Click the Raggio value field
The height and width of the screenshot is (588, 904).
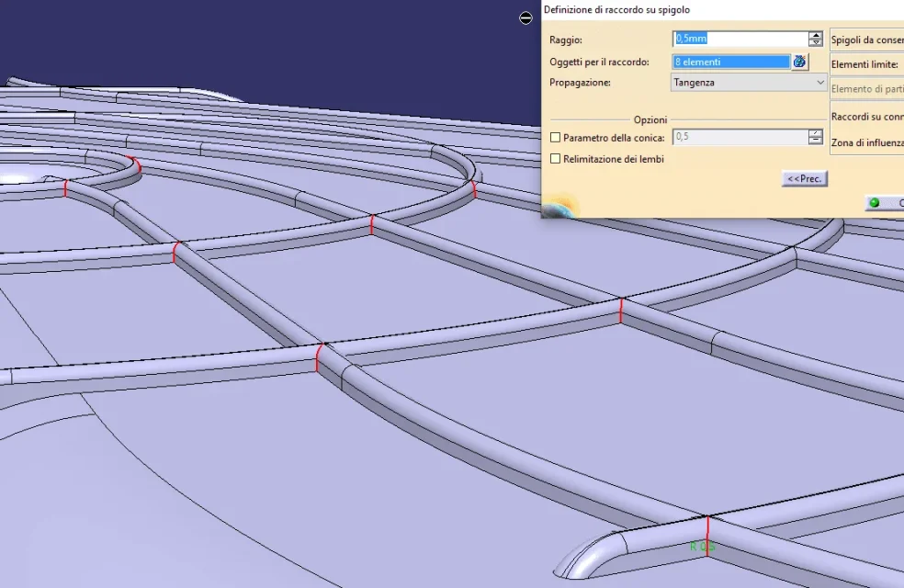[x=740, y=39]
